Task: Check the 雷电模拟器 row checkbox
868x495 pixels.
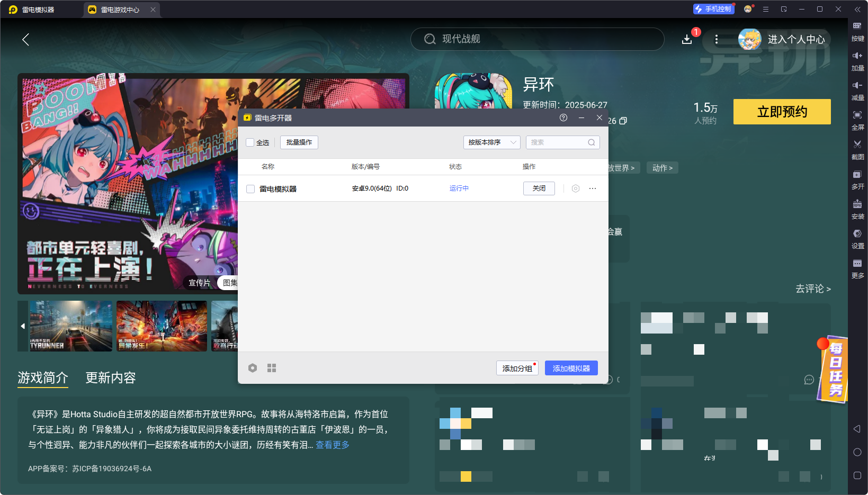Action: tap(250, 189)
